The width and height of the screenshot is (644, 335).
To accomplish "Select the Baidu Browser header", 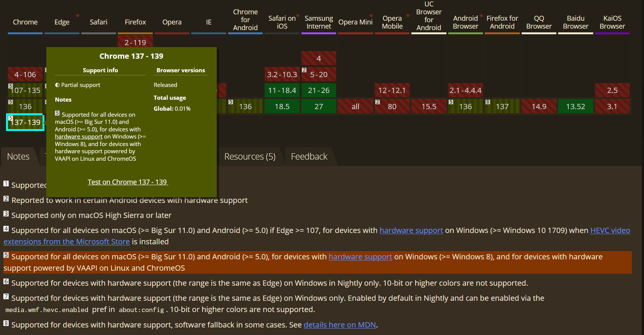I will point(575,22).
